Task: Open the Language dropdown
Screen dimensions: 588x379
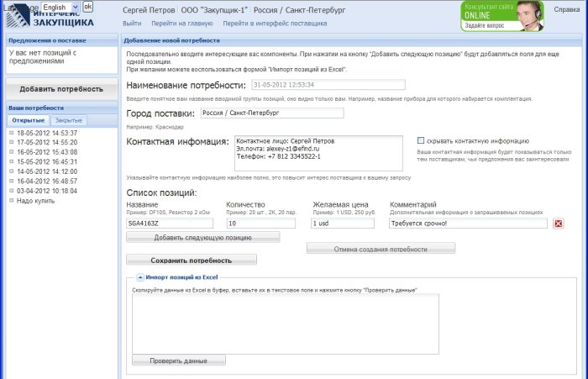Action: (60, 7)
